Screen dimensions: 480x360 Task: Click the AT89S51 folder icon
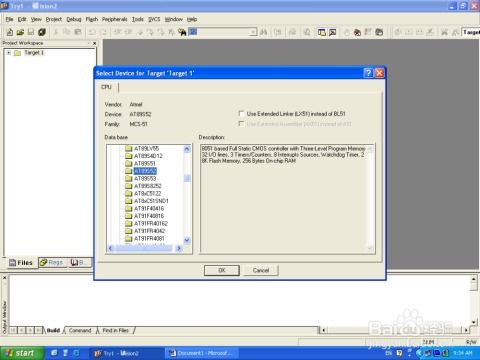129,163
